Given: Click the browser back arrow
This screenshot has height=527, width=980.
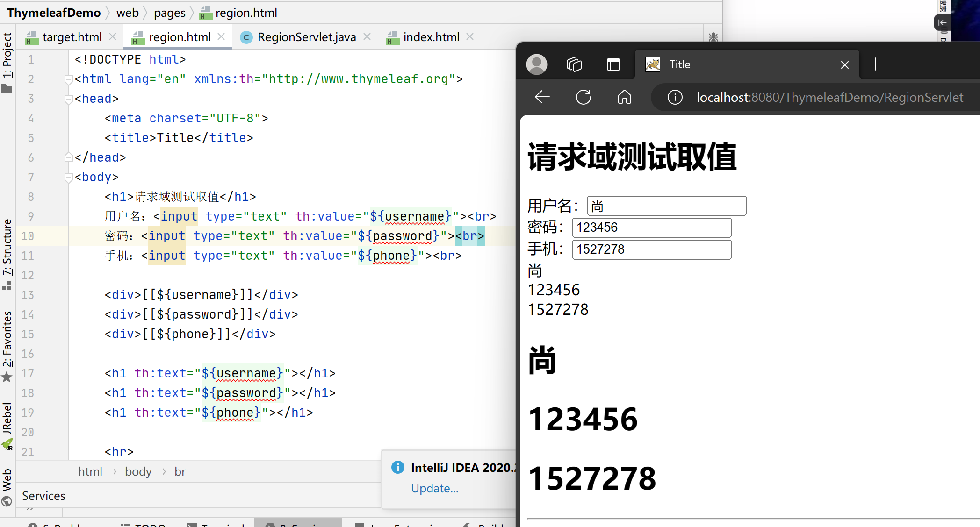Looking at the screenshot, I should point(542,97).
